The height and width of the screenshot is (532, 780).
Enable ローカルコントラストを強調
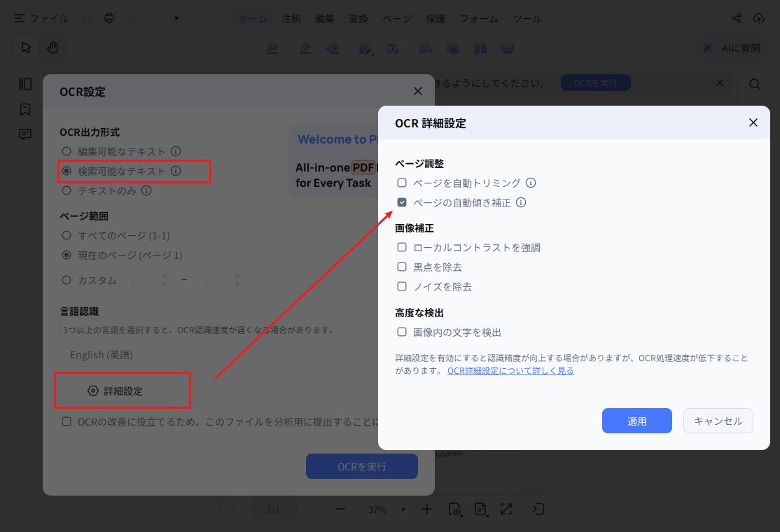pos(402,247)
